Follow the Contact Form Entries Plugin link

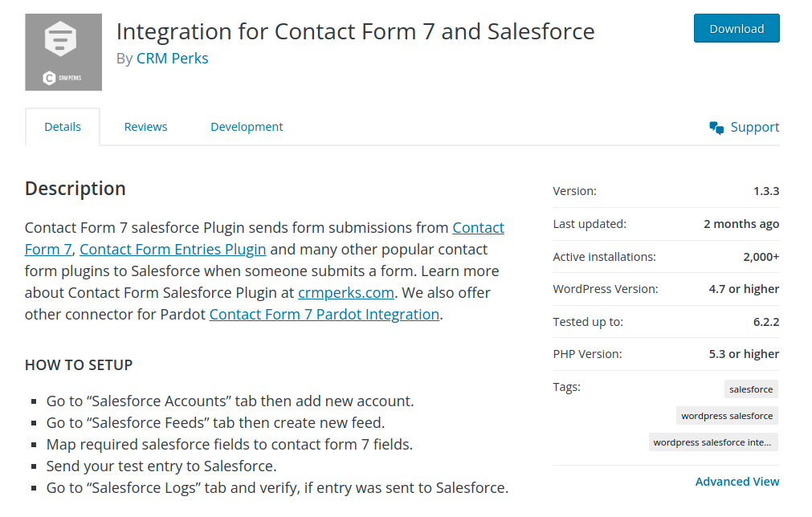[x=173, y=250]
